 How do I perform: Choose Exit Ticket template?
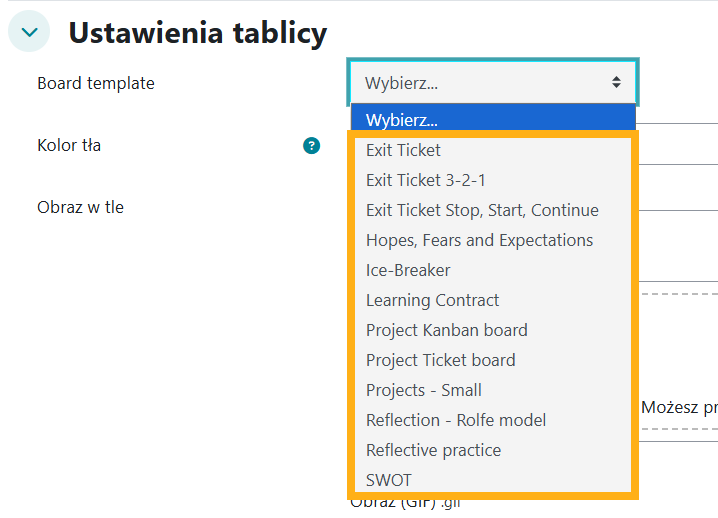coord(403,150)
